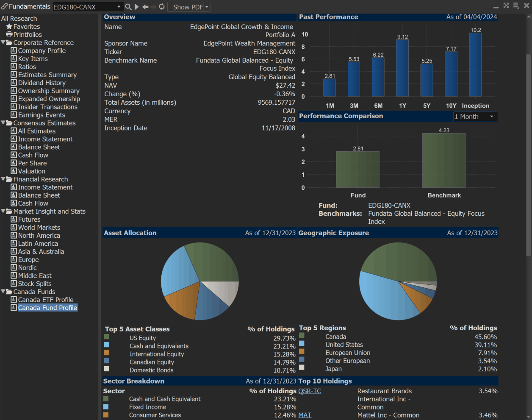Viewport: 532px width, 420px height.
Task: Click the US Equity green swatch
Action: click(x=106, y=337)
